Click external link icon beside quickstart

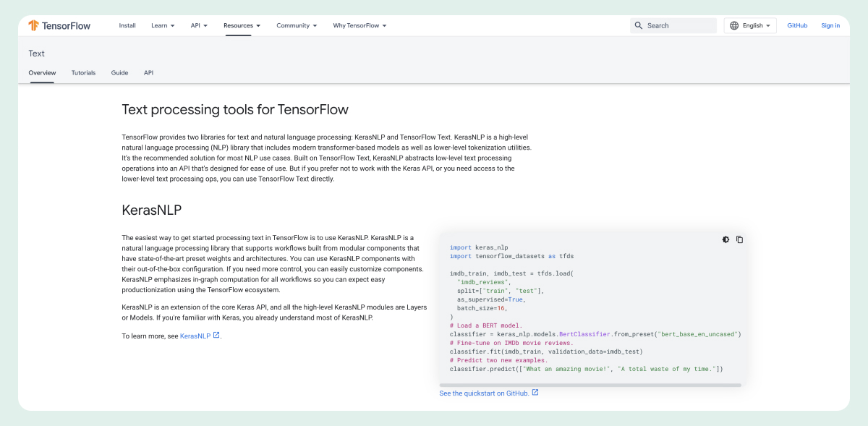[x=535, y=393]
